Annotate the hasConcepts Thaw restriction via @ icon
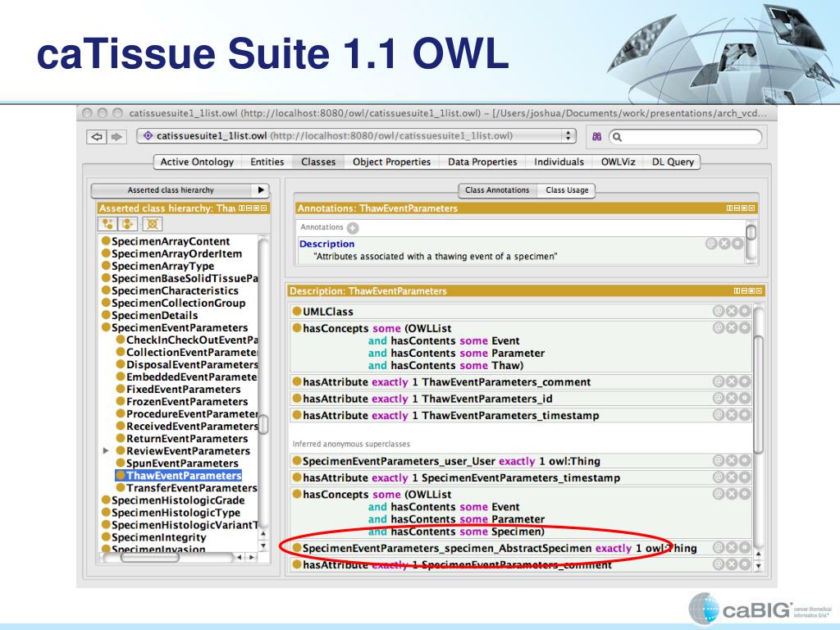This screenshot has width=840, height=630. coord(719,327)
